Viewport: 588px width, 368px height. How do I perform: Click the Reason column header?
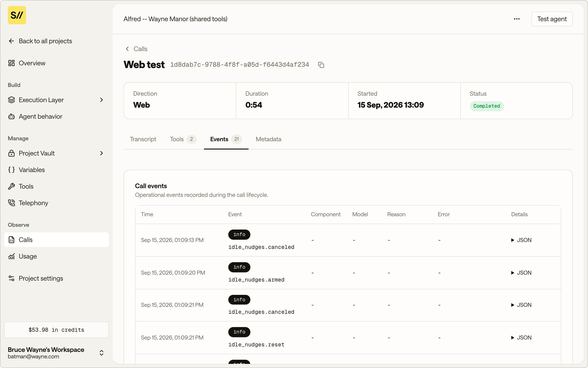(x=396, y=214)
